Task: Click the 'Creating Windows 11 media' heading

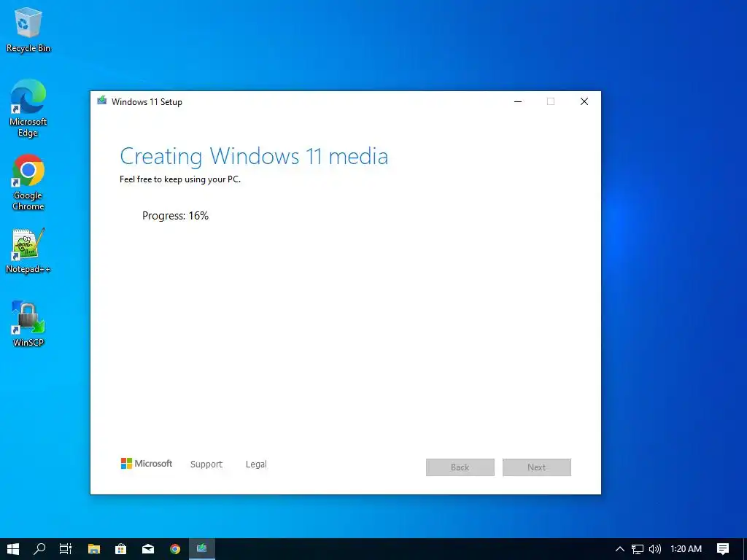Action: (254, 157)
